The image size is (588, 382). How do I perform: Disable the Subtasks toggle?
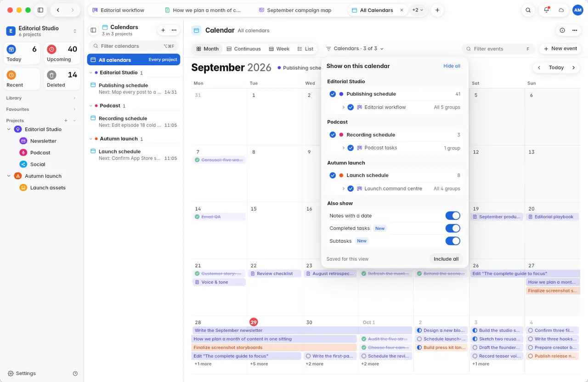(x=452, y=241)
